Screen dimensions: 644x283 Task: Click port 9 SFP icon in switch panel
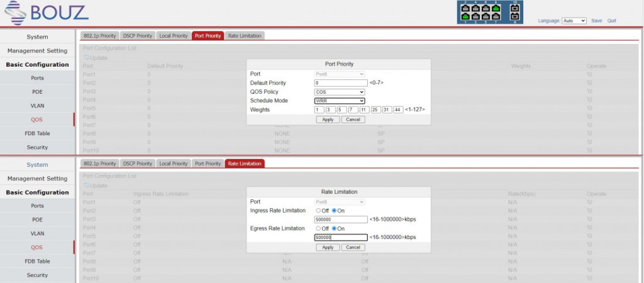(514, 17)
